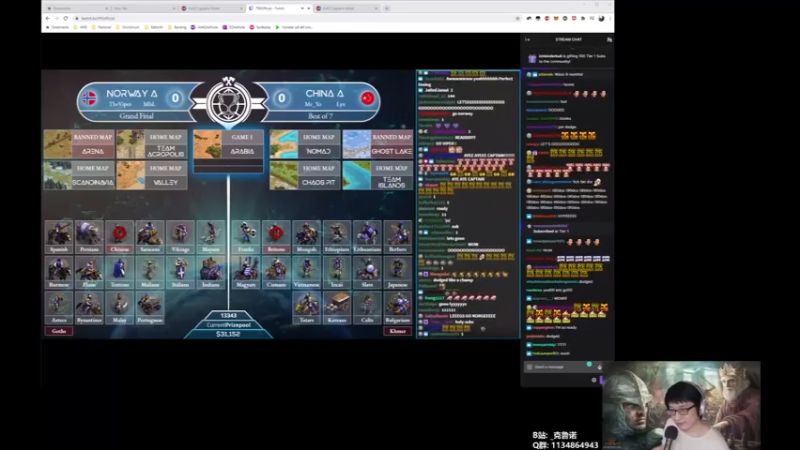Pick the Malay civilization icon

[x=119, y=308]
